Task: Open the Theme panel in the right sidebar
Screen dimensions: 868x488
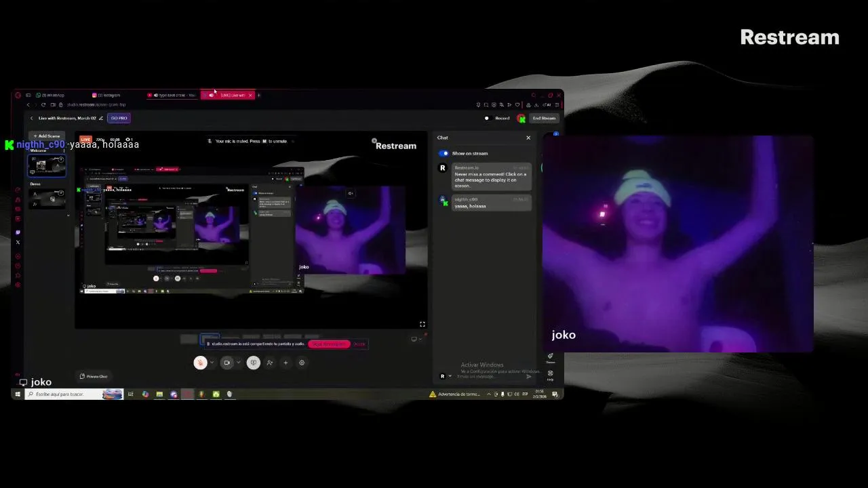Action: click(x=550, y=358)
